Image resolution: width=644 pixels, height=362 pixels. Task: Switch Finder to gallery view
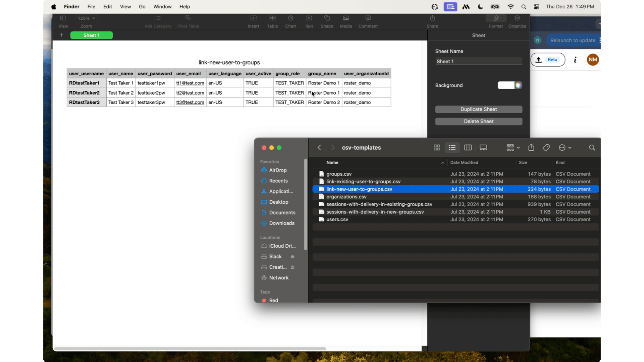pyautogui.click(x=483, y=148)
